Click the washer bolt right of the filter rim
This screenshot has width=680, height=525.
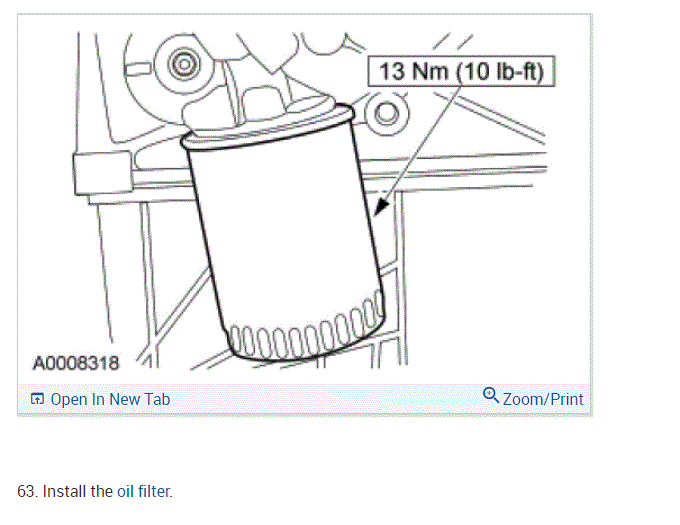point(386,114)
